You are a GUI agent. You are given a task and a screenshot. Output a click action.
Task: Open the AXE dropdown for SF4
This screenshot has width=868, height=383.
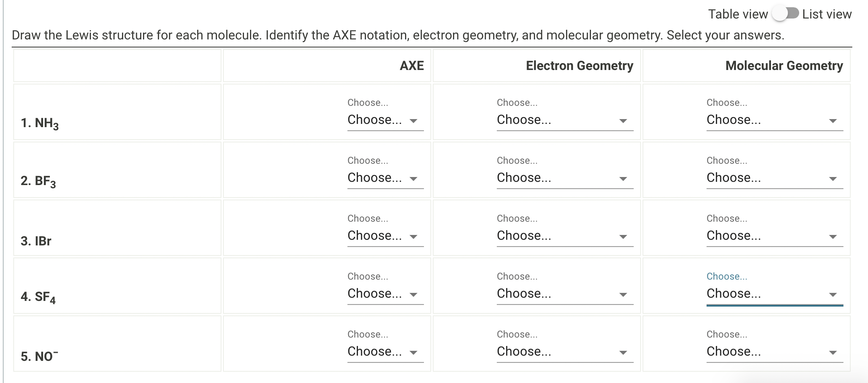[x=385, y=294]
